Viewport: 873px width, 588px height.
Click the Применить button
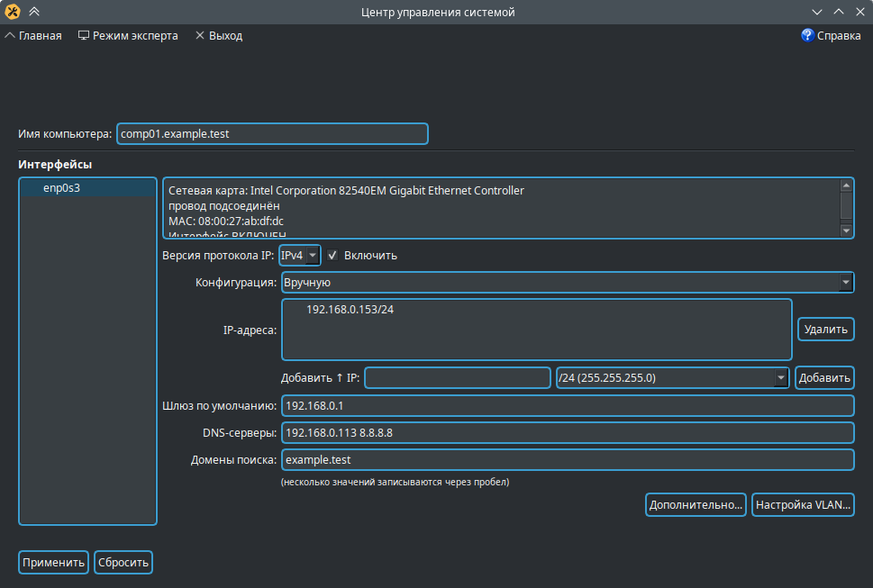click(53, 562)
